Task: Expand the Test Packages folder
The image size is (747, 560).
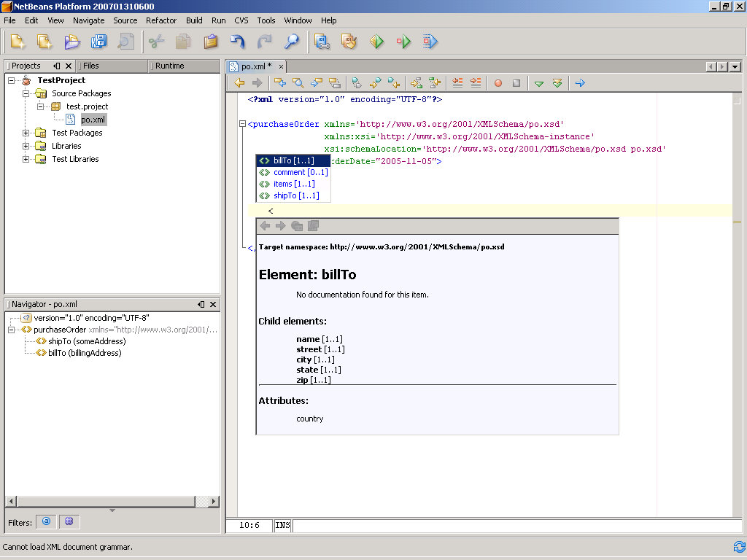Action: coord(26,133)
